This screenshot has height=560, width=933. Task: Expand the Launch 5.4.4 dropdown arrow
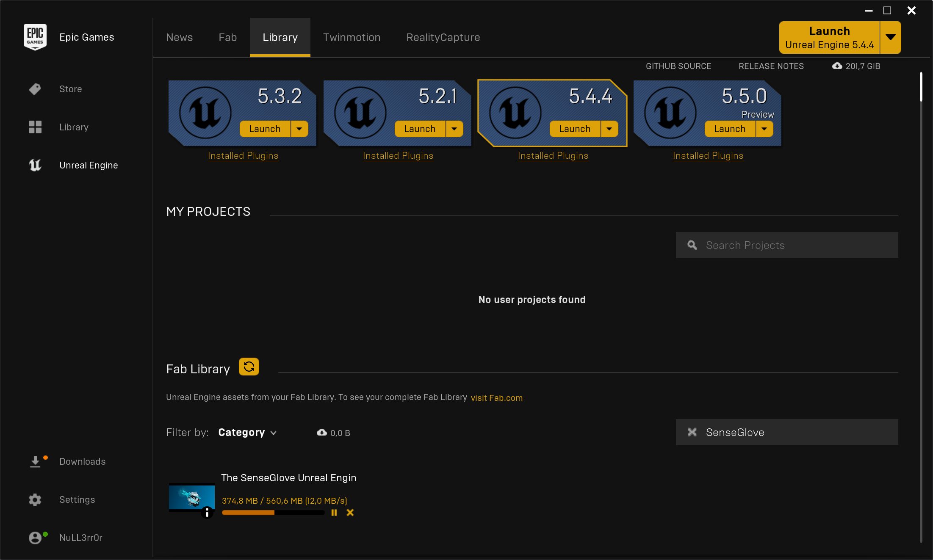pyautogui.click(x=610, y=128)
